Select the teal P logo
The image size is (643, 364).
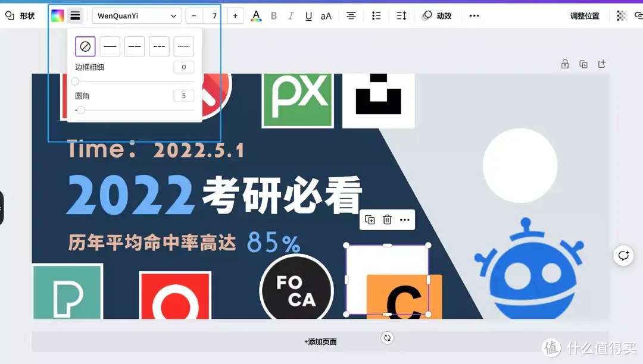(68, 291)
